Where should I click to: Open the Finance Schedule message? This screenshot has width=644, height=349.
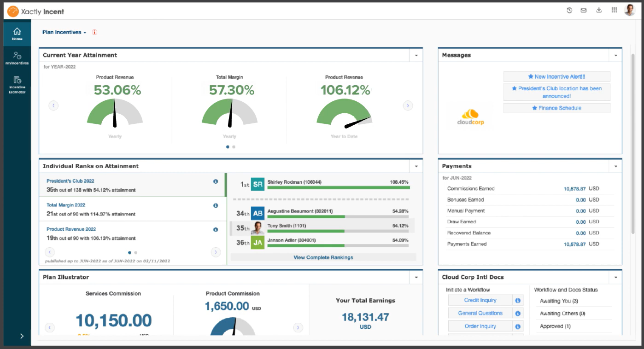tap(556, 108)
